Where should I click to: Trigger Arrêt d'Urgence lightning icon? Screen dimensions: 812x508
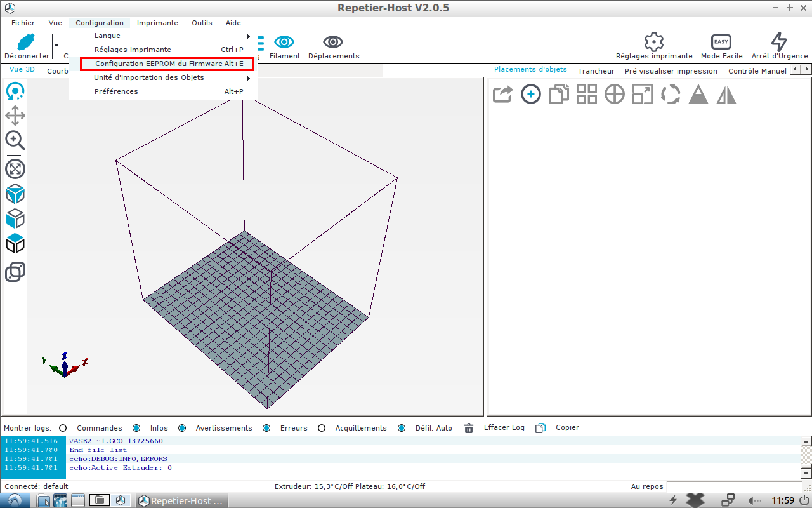click(779, 42)
